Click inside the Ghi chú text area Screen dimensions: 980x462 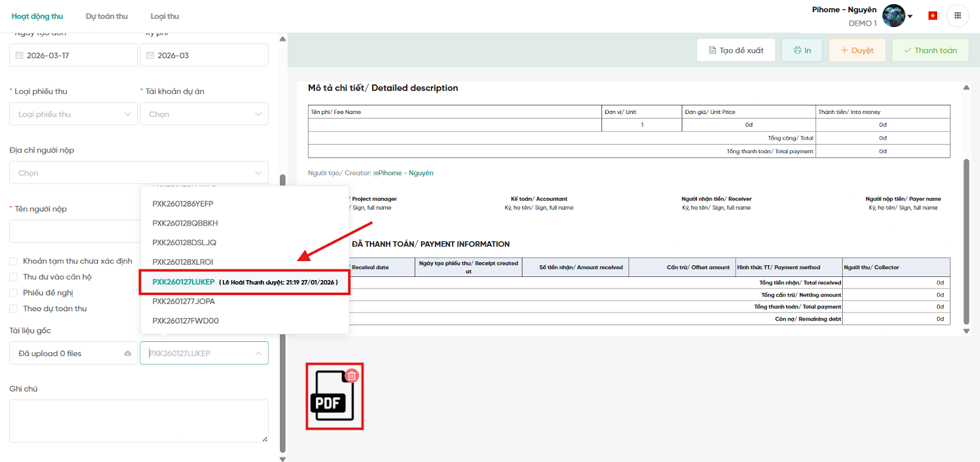point(138,420)
